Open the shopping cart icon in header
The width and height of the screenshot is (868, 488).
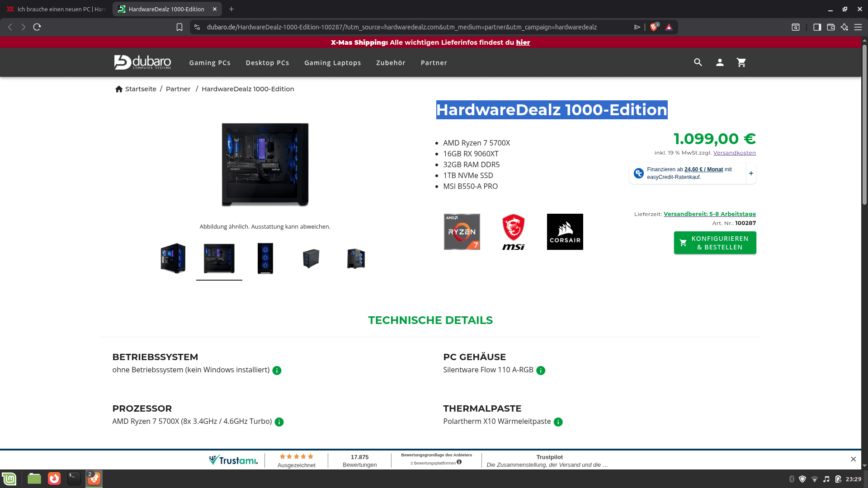[x=741, y=62]
